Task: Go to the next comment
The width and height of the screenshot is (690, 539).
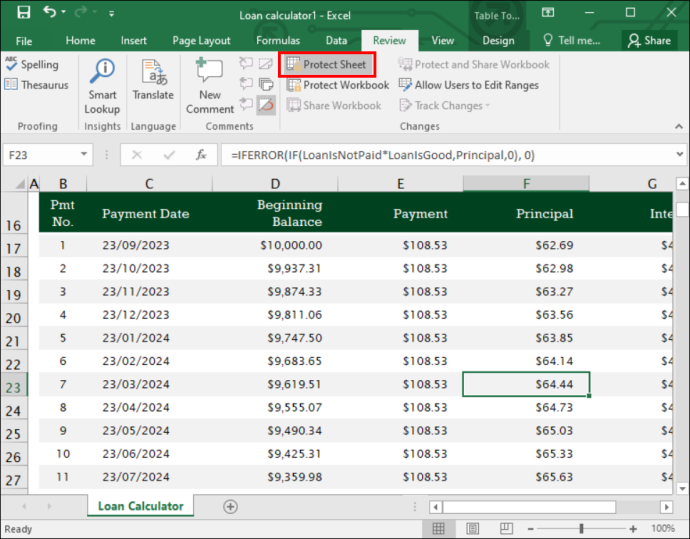Action: click(x=246, y=105)
